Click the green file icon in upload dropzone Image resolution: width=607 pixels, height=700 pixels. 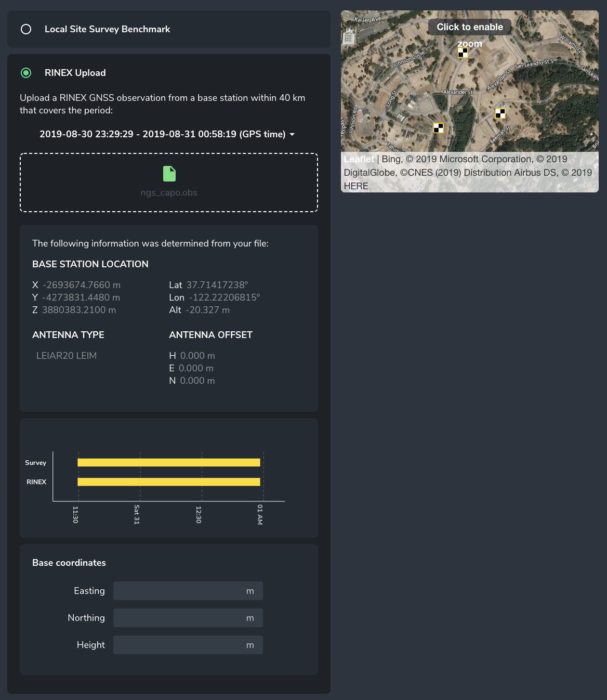(169, 174)
